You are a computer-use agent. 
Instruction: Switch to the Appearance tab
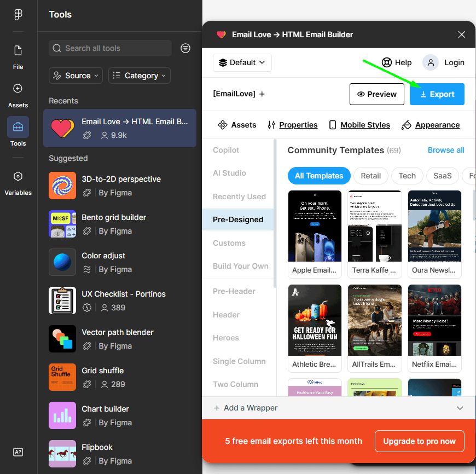pos(431,125)
